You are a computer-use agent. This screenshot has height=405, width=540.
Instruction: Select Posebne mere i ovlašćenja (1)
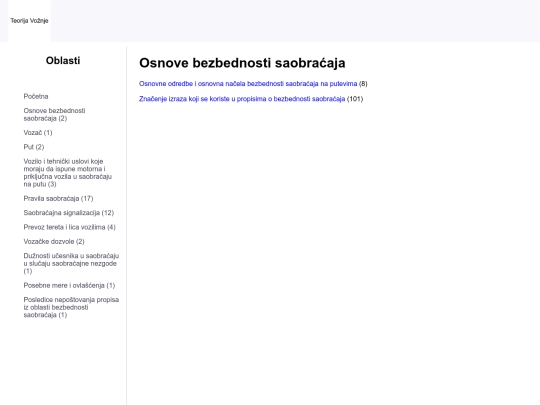[x=69, y=285]
